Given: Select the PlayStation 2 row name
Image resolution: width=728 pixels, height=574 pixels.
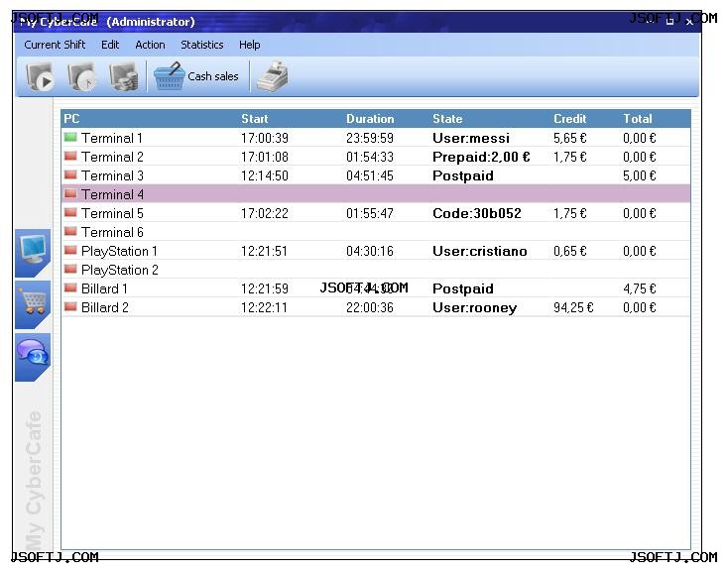Looking at the screenshot, I should (x=120, y=270).
